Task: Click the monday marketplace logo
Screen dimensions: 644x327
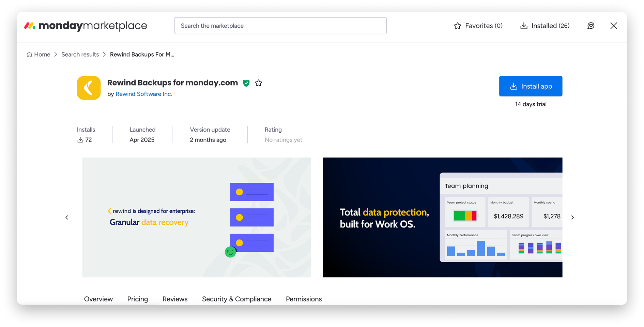Action: [86, 26]
